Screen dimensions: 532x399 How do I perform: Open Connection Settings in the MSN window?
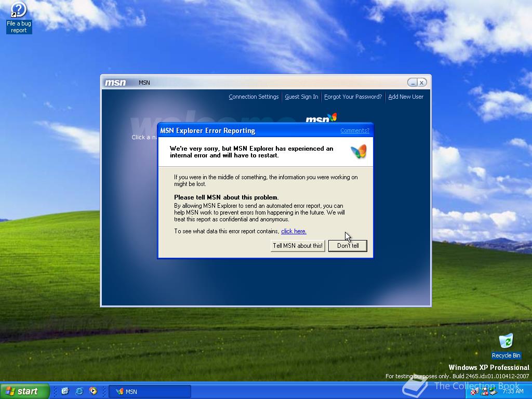pos(254,97)
